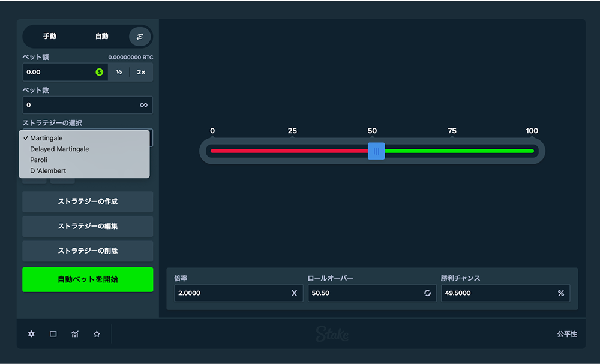Start auto betting with 自動ベットを開始
This screenshot has height=364, width=600.
point(88,279)
